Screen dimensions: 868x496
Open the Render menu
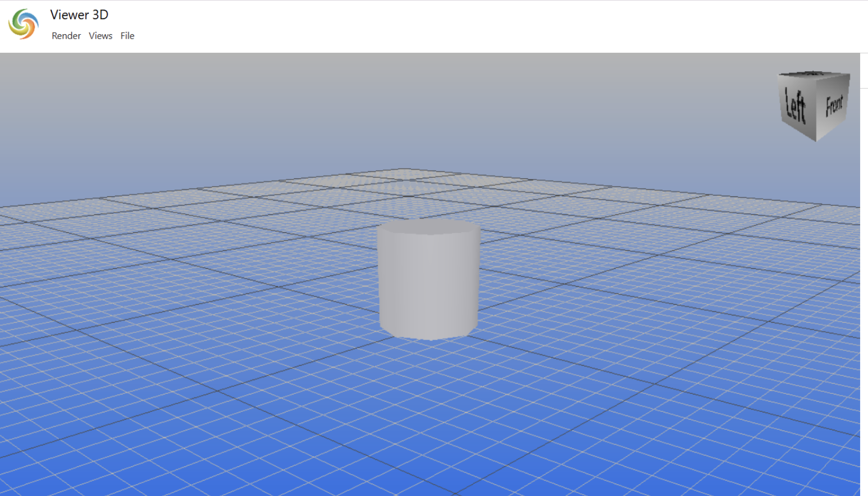tap(66, 36)
